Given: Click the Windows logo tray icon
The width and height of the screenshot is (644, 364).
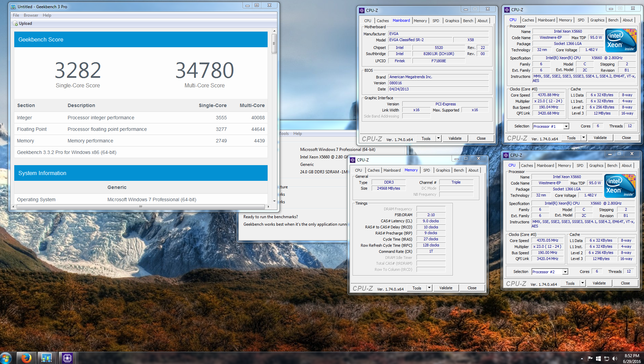Looking at the screenshot, I should [598, 359].
